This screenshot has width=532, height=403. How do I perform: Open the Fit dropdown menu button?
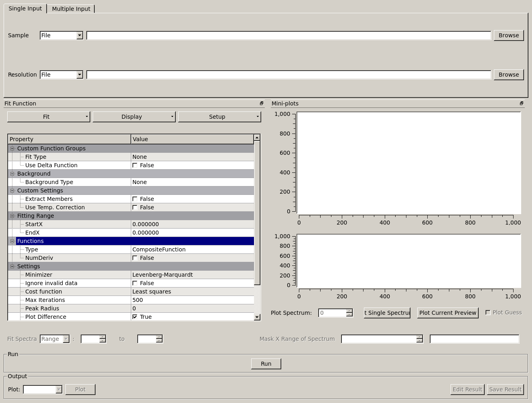pos(49,117)
